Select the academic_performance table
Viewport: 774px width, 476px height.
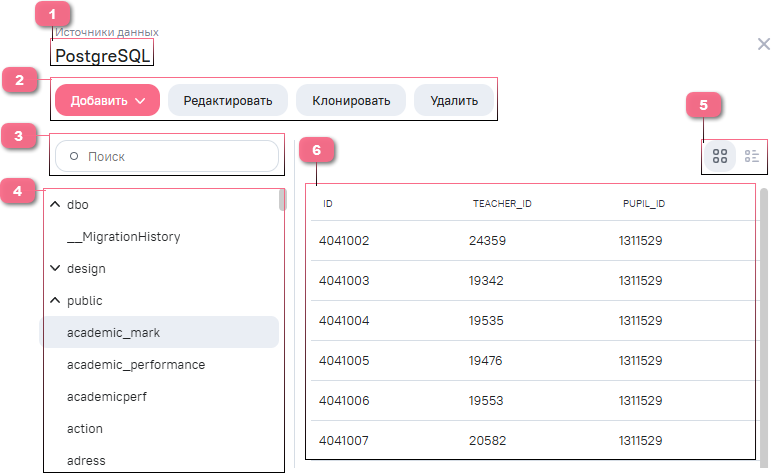(135, 365)
